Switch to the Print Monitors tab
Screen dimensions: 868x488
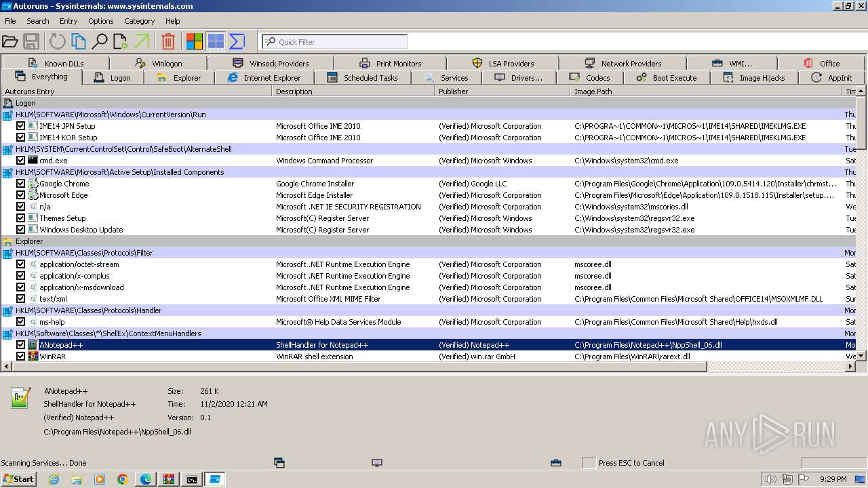tap(390, 63)
